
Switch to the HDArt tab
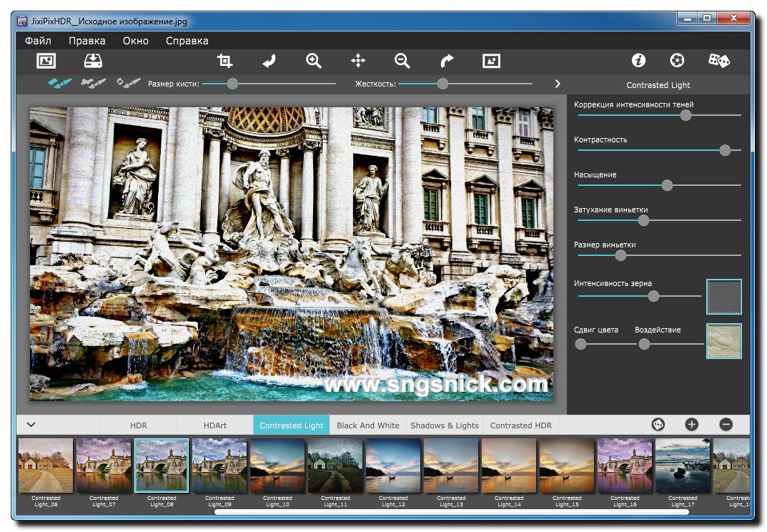tap(214, 425)
